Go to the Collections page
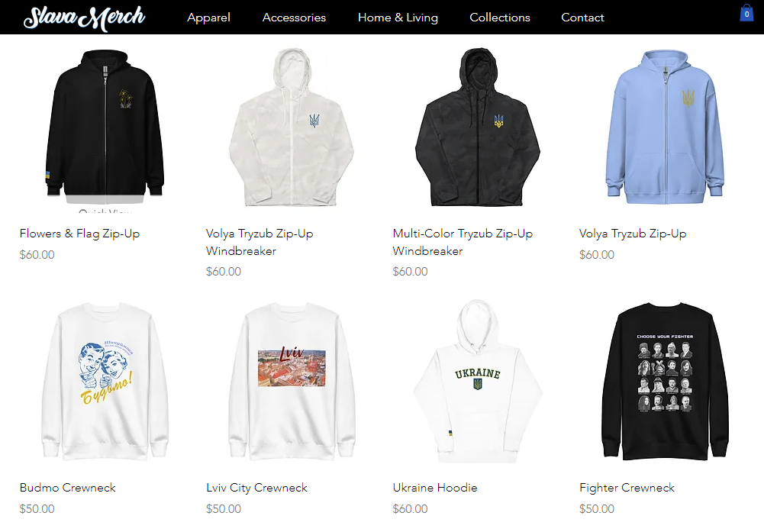Image resolution: width=764 pixels, height=532 pixels. click(x=499, y=18)
